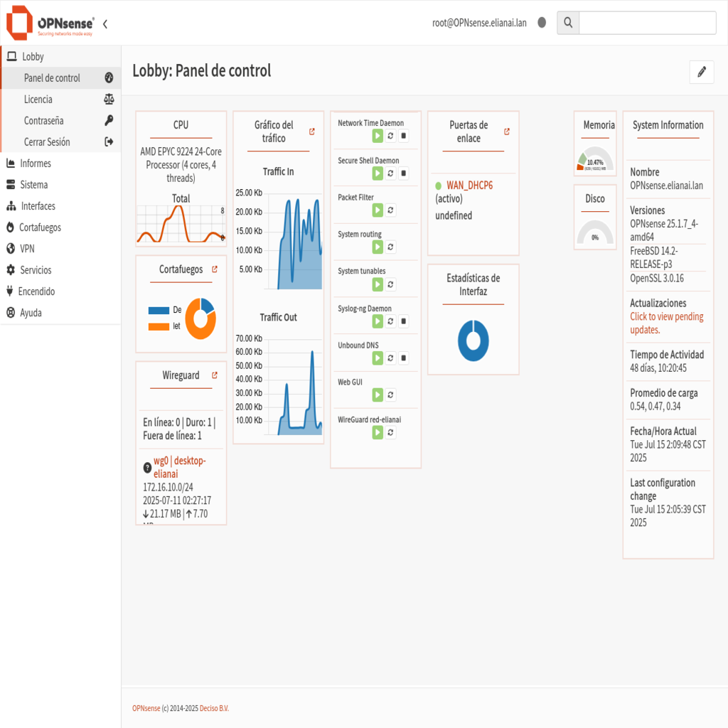Click the logout icon beside Cerrar Sesión
The height and width of the screenshot is (728, 728).
coord(109,141)
